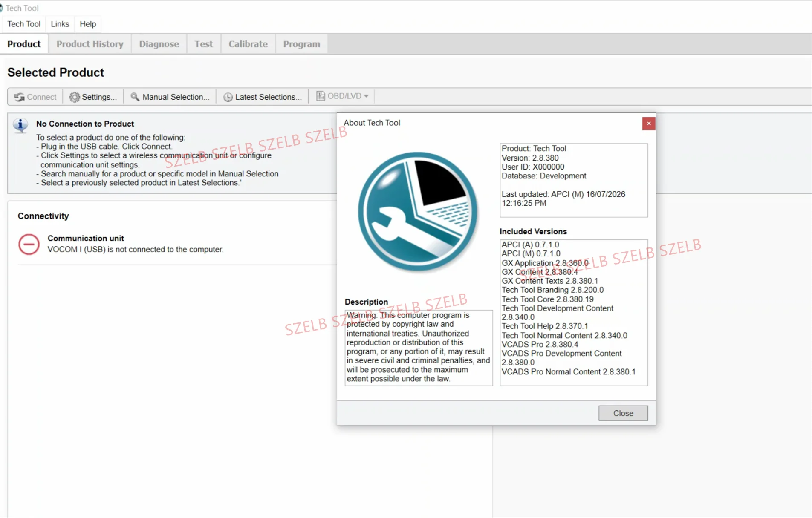The height and width of the screenshot is (518, 812).
Task: Click 'VCADS Pro 2.8.380.4' entry
Action: (540, 344)
